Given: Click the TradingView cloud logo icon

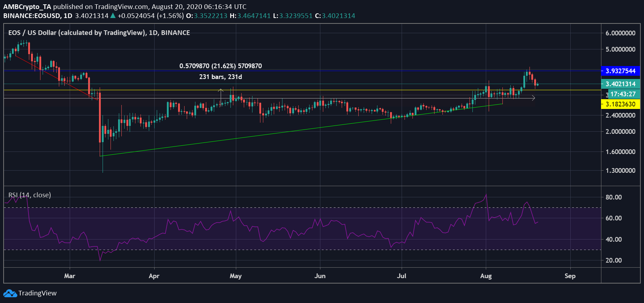Looking at the screenshot, I should pos(10,293).
